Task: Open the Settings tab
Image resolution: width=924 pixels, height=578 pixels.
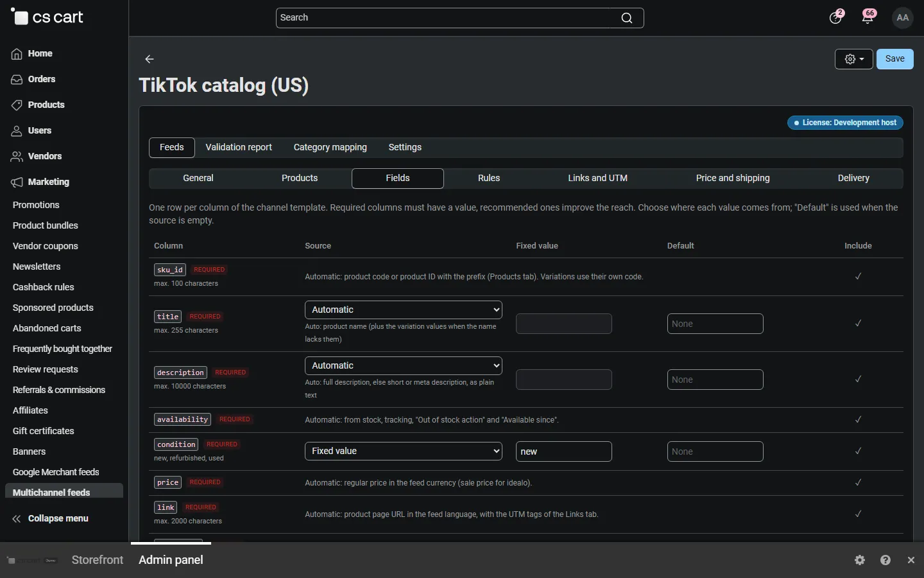Action: 405,147
